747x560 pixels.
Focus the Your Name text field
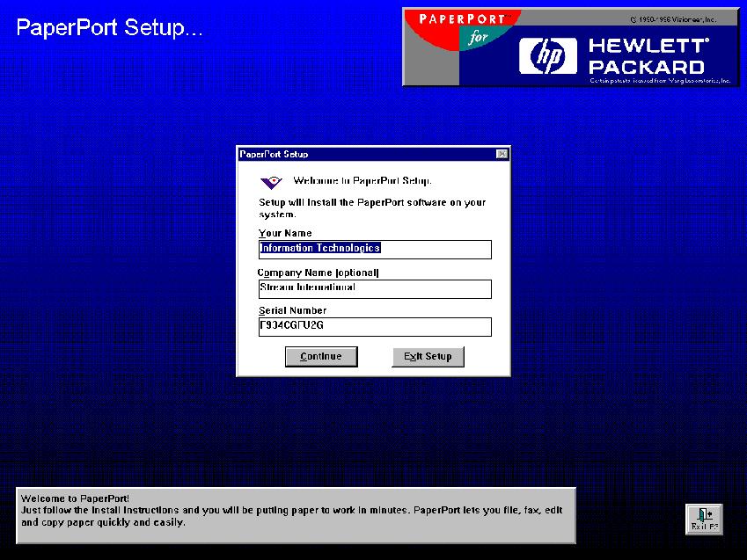pyautogui.click(x=374, y=249)
